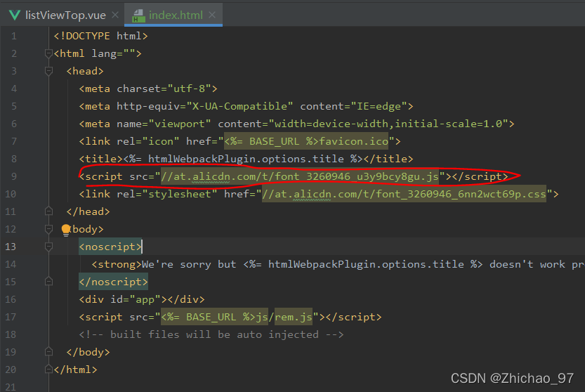
Task: Click the "built files will be auto injected" comment
Action: 211,334
